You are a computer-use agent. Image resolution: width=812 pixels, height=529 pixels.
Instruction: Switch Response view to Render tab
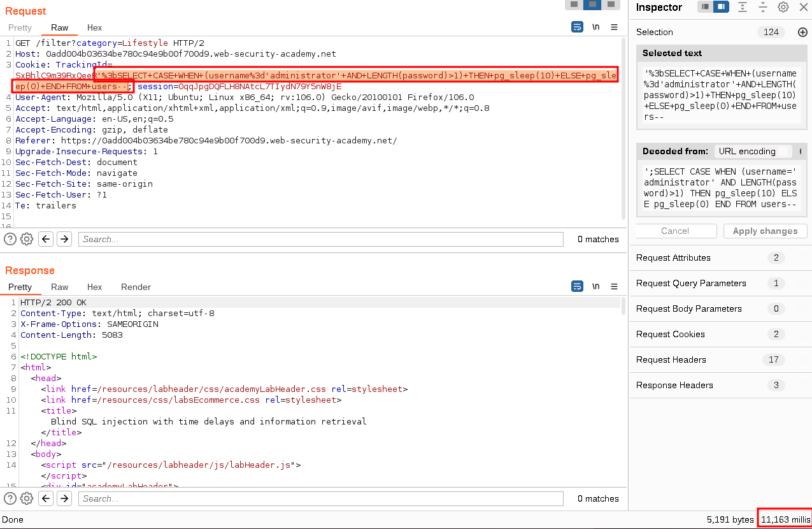click(136, 287)
